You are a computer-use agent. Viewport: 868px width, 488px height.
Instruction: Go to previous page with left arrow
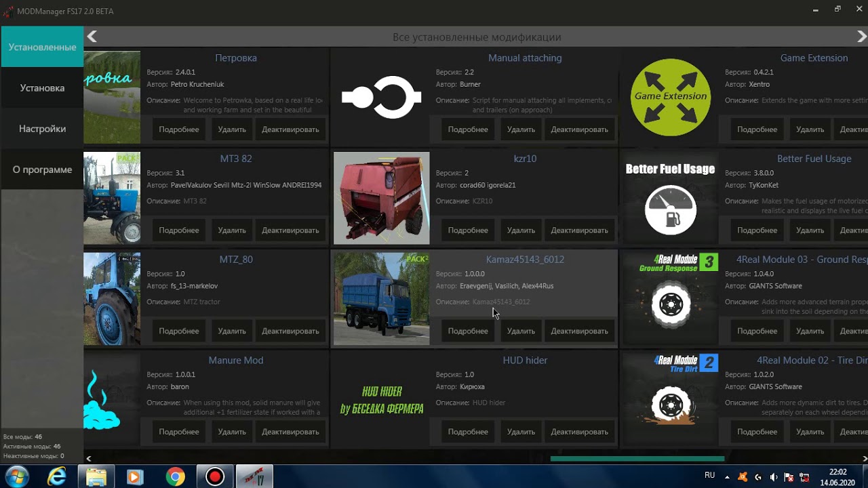tap(92, 37)
